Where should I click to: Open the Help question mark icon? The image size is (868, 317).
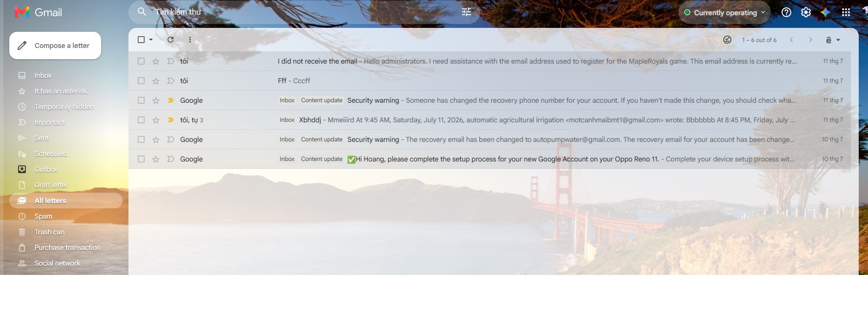coord(786,12)
